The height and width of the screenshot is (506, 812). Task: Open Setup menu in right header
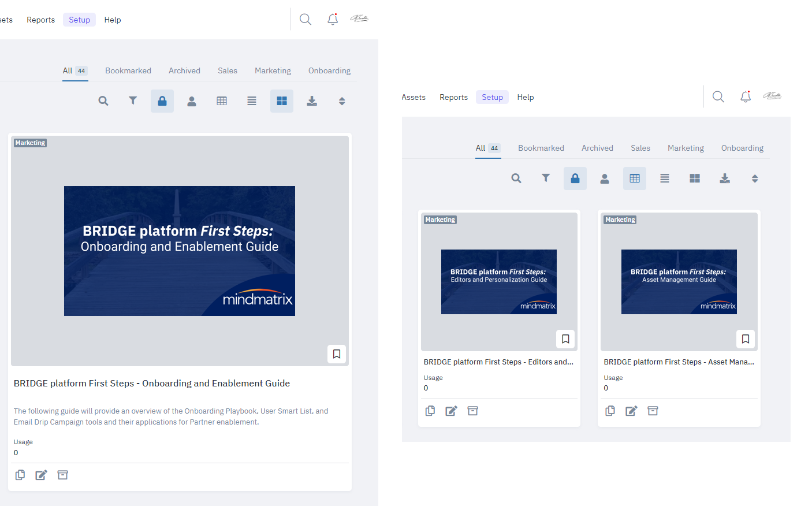tap(493, 97)
